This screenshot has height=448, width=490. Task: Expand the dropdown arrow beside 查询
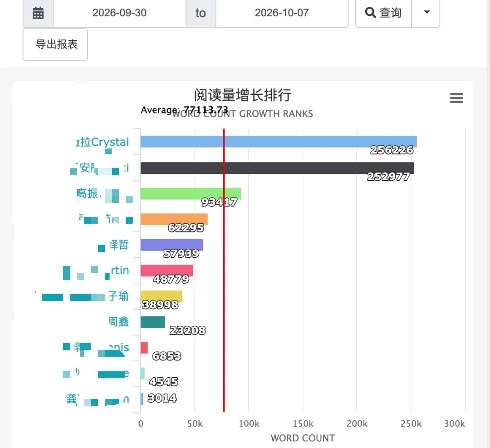(x=426, y=13)
